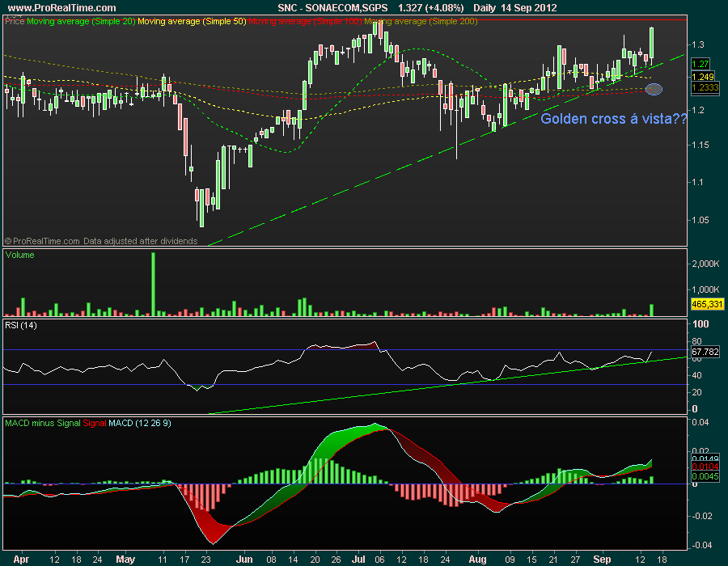Image resolution: width=728 pixels, height=566 pixels.
Task: Click the 'MACD minus Signal' legend label
Action: tap(43, 423)
